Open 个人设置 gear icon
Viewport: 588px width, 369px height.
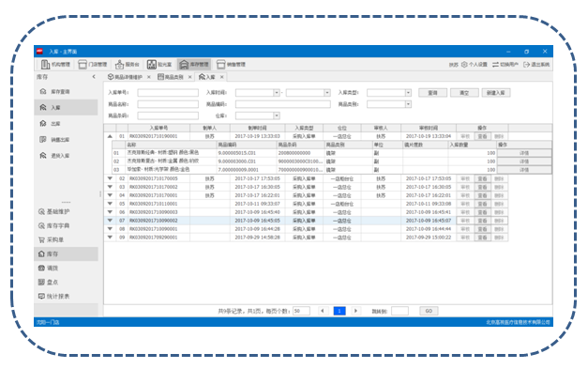(x=464, y=65)
